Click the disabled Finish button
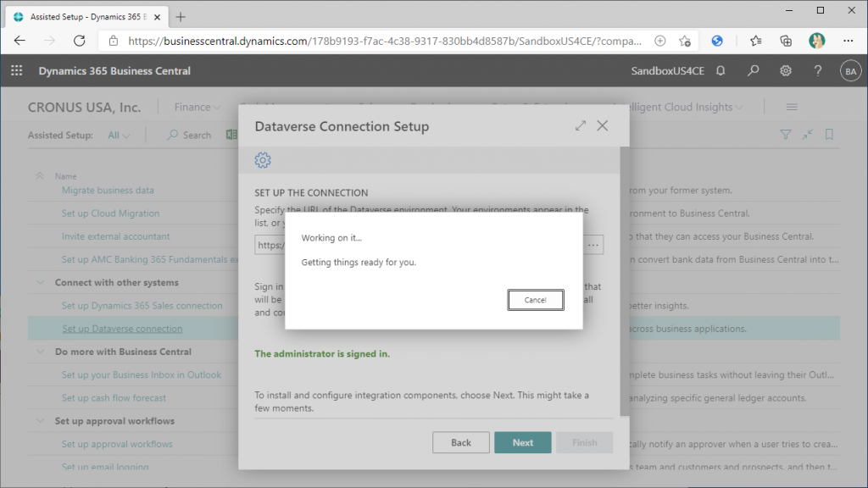The height and width of the screenshot is (488, 868). (x=585, y=442)
